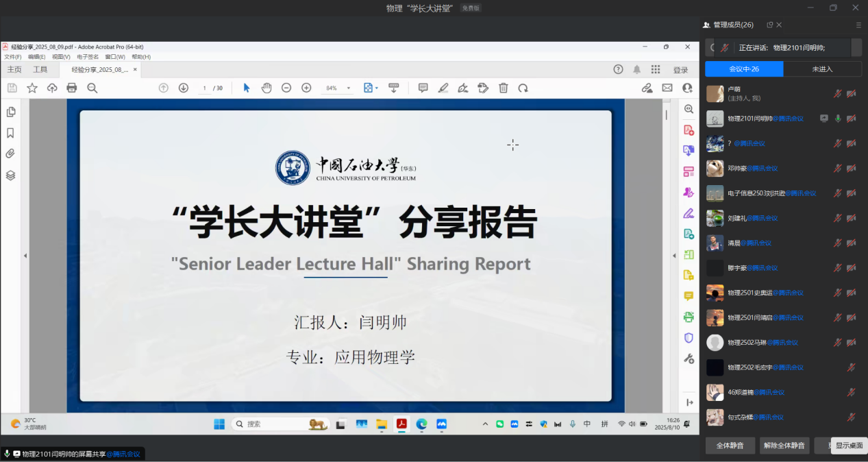Click the page number input field
The width and height of the screenshot is (868, 462).
click(x=204, y=88)
